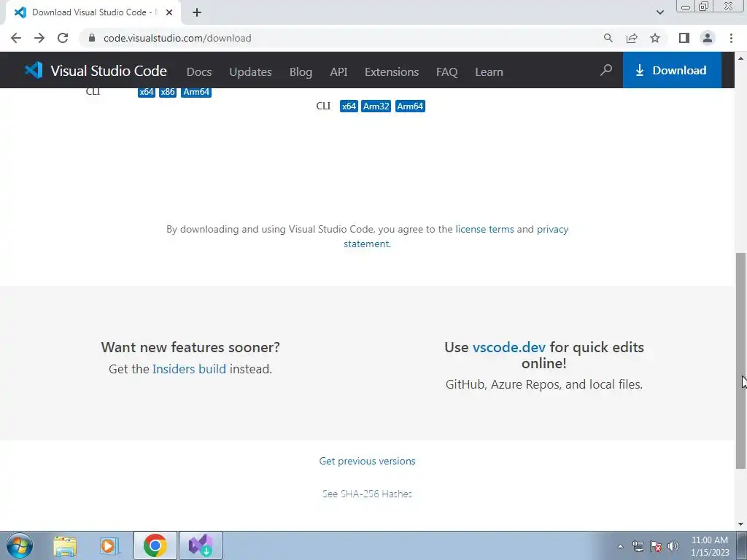Click the Visual Studio Code logo icon

click(34, 71)
